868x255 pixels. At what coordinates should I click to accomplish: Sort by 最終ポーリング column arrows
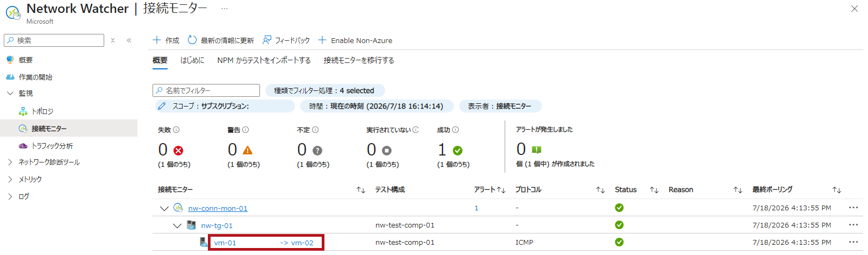[x=837, y=190]
